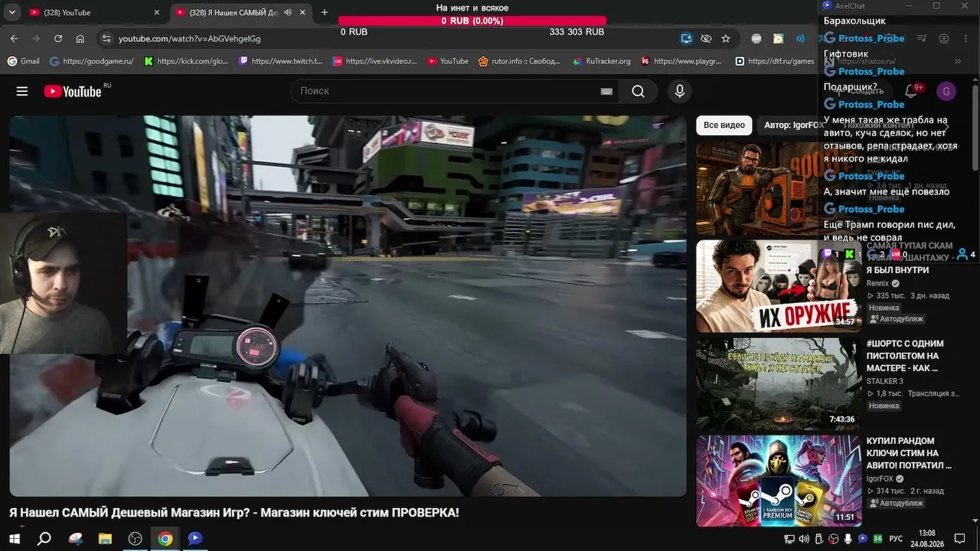
Task: Open the on-screen keyboard in search box
Action: [606, 91]
